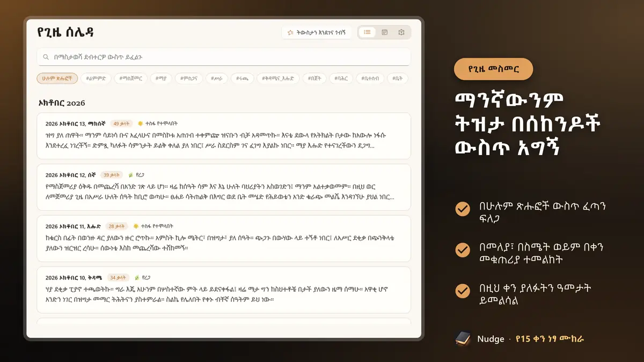This screenshot has width=644, height=362.
Task: Click checkmark icon beside በዚህ ቀን ያለፉትን ዓመታት
Action: tap(463, 291)
